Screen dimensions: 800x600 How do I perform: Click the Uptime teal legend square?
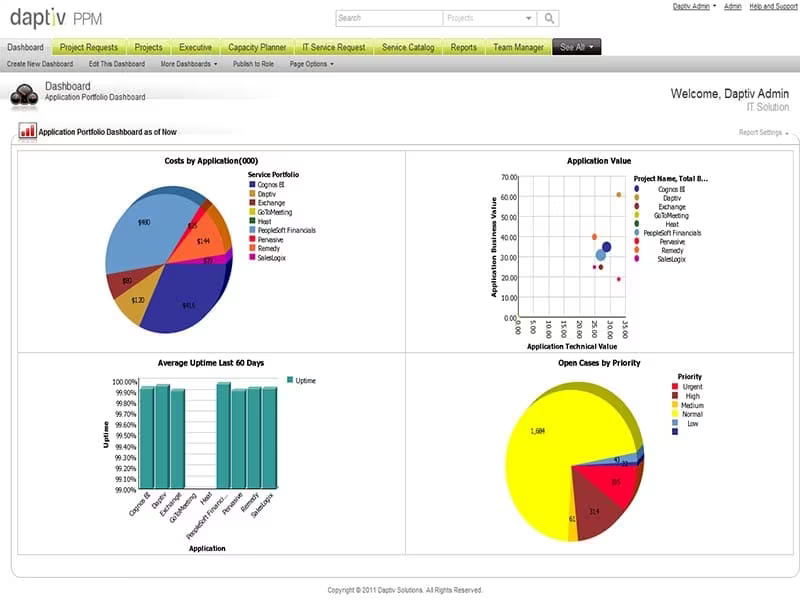click(290, 380)
